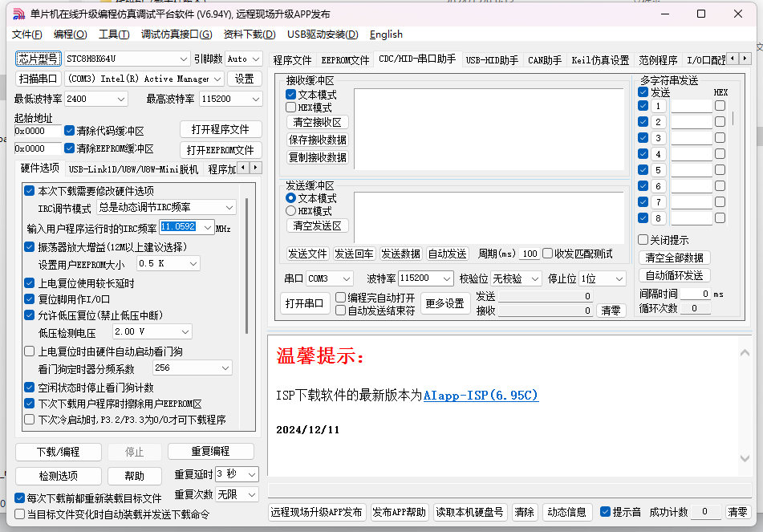Expand IRC frequency 11.0592 dropdown

[x=208, y=227]
